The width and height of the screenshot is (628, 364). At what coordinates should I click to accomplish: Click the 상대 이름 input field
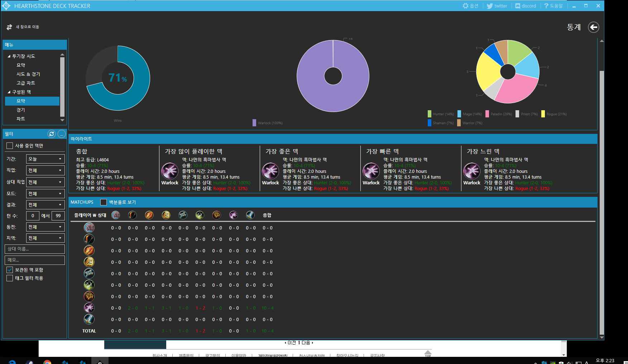coord(35,249)
